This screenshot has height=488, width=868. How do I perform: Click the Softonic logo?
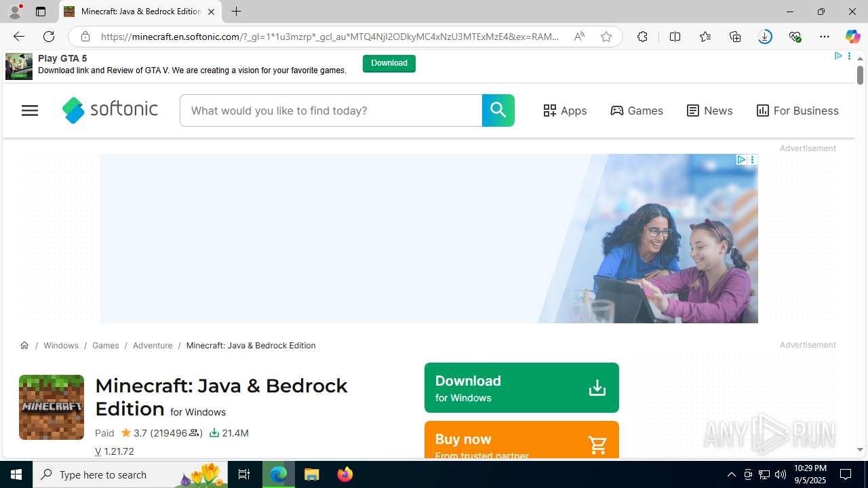click(x=110, y=110)
